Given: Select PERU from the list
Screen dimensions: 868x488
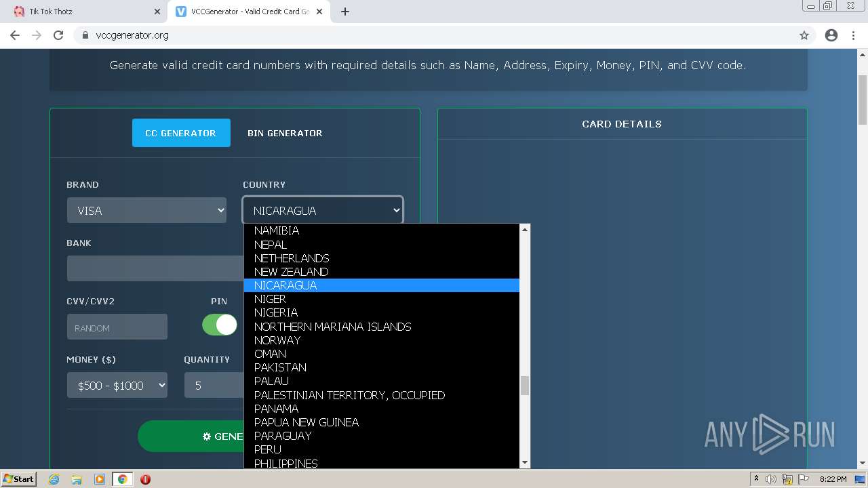Looking at the screenshot, I should coord(382,449).
